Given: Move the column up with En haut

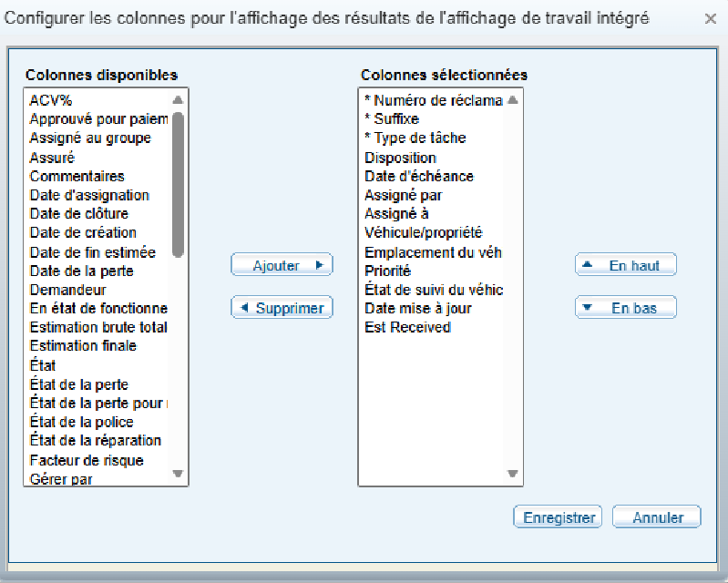Looking at the screenshot, I should coord(626,265).
